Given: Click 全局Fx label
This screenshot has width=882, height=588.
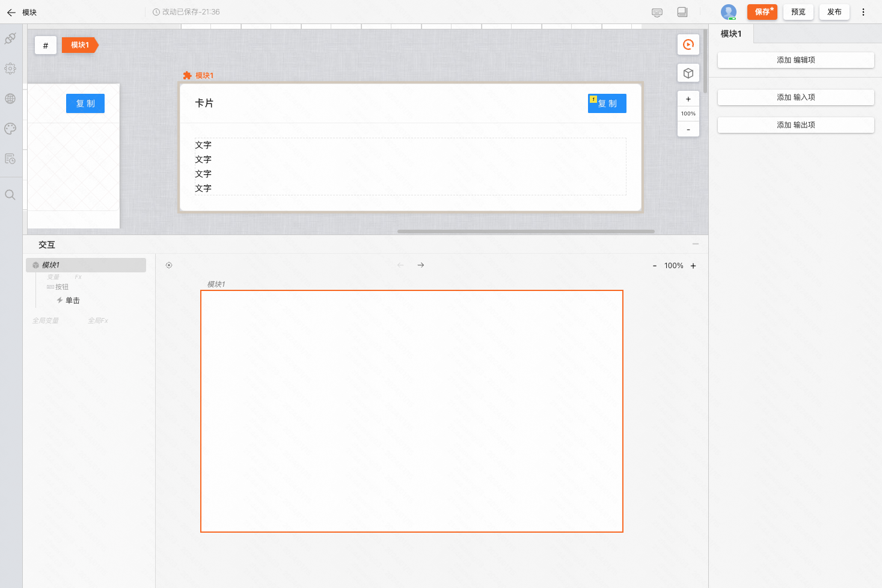Looking at the screenshot, I should pyautogui.click(x=98, y=321).
